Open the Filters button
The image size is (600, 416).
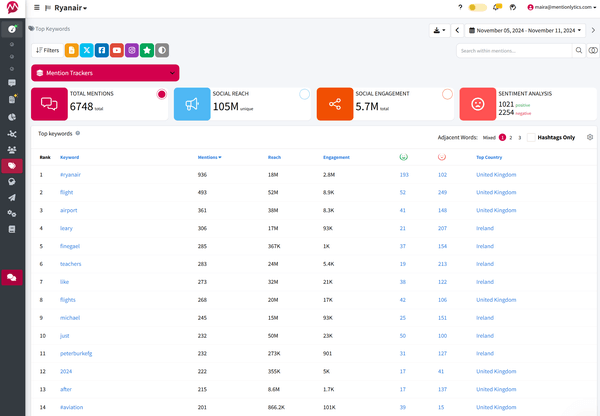47,50
